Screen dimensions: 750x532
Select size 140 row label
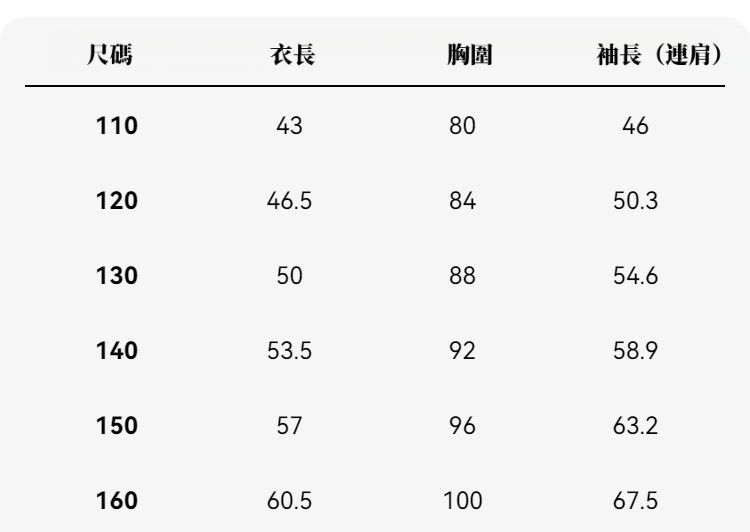[116, 351]
